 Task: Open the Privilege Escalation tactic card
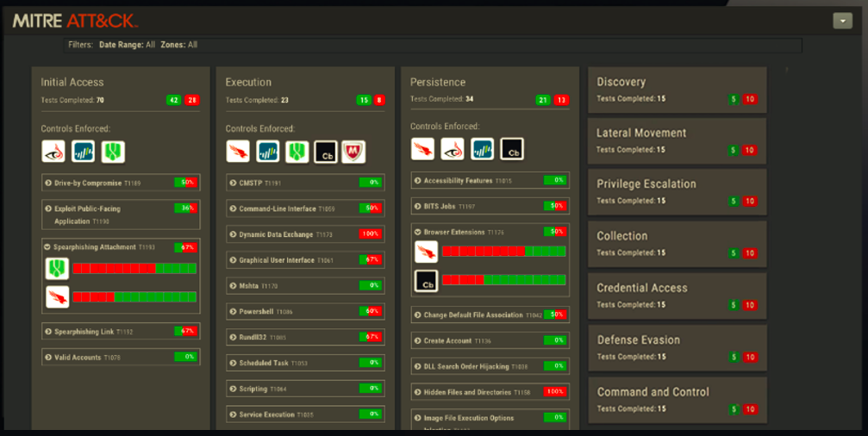[x=677, y=192]
